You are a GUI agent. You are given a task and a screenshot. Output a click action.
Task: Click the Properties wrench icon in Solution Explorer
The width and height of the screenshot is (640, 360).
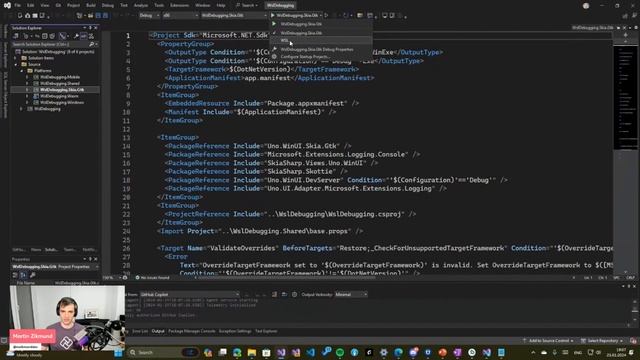(76, 36)
